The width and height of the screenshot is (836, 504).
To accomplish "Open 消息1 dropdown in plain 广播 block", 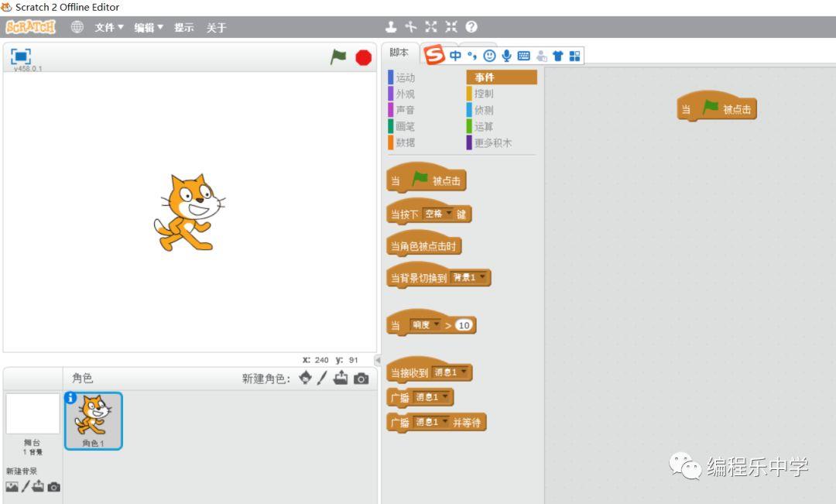I will 431,397.
